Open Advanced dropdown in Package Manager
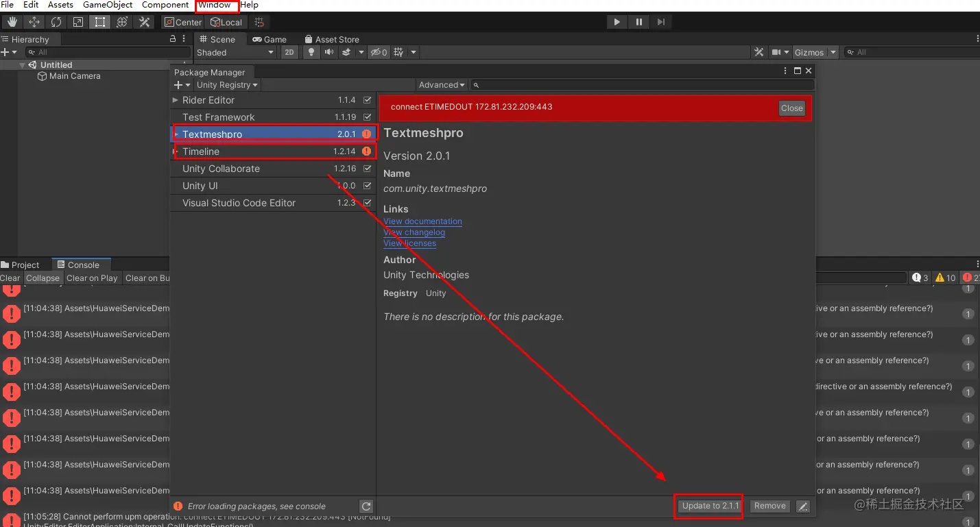 [x=442, y=85]
